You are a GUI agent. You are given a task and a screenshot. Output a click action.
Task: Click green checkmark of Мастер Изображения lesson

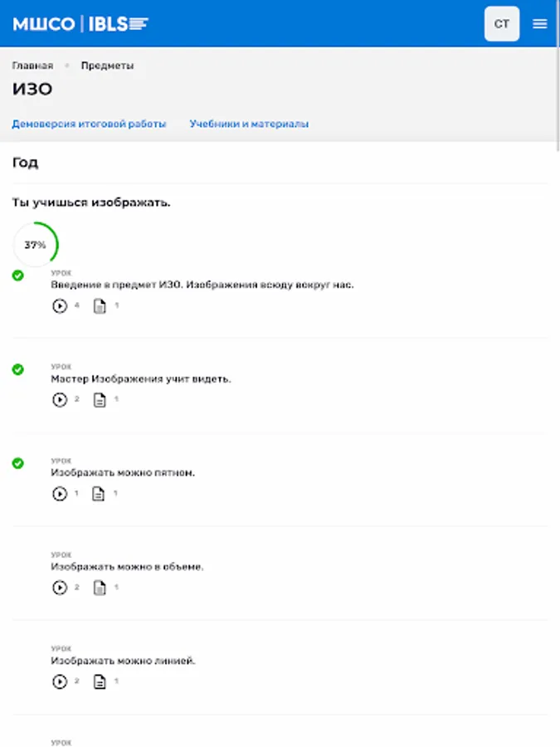pos(18,369)
